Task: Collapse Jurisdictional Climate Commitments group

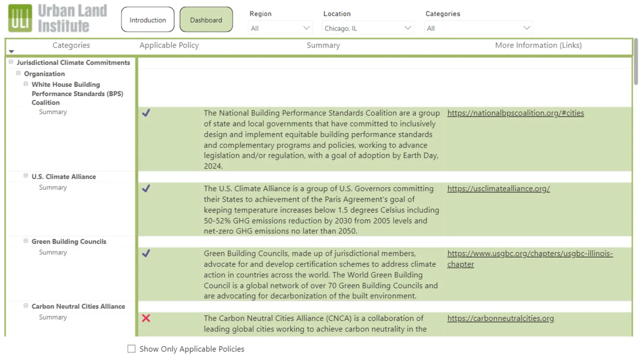Action: click(x=11, y=62)
